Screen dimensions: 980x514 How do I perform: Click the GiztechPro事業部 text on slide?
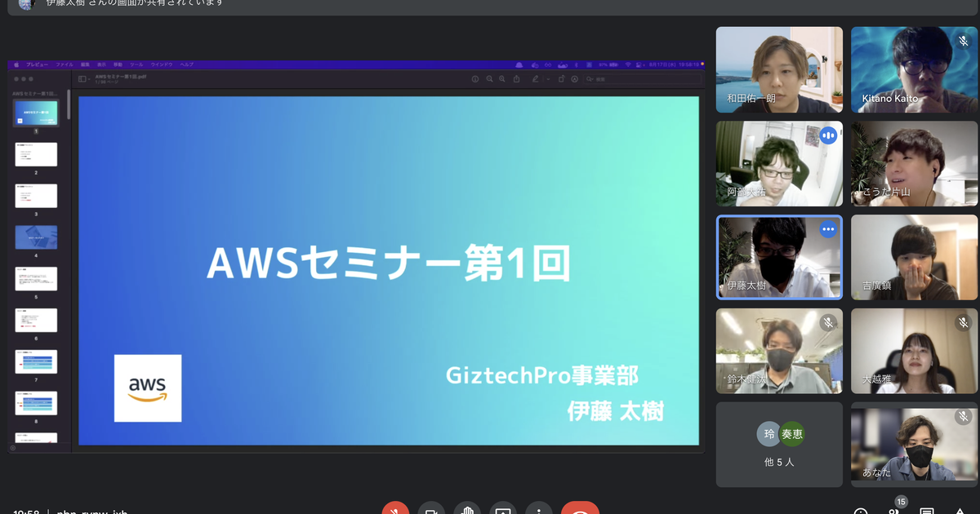click(541, 376)
